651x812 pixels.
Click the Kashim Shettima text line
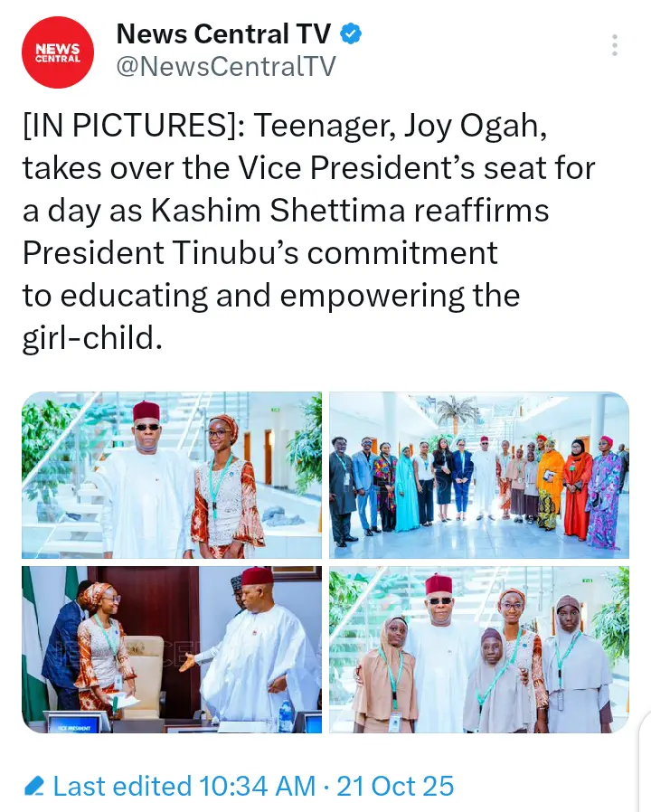(x=286, y=211)
